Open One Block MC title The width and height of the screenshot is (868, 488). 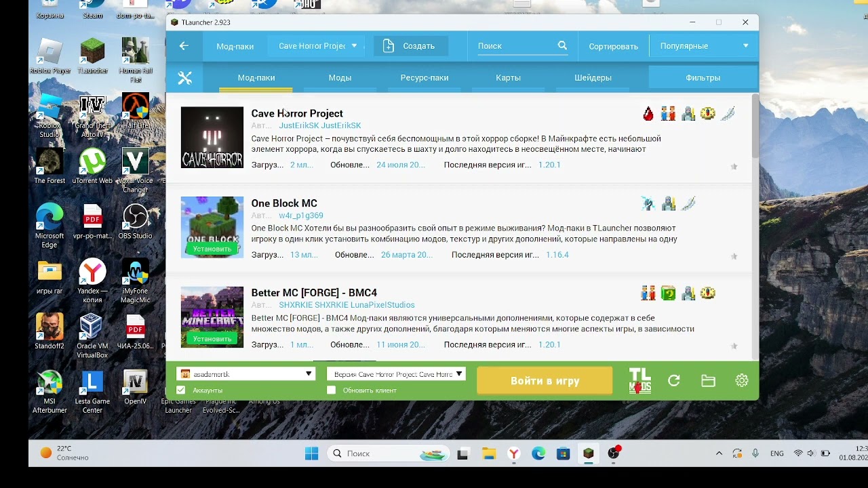[x=284, y=203]
